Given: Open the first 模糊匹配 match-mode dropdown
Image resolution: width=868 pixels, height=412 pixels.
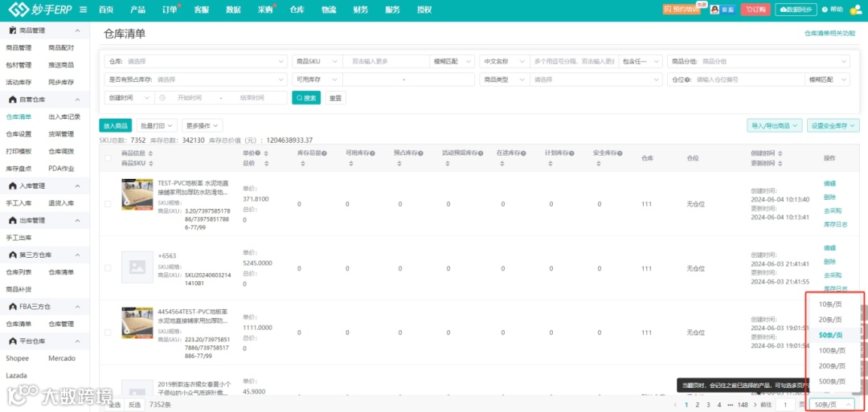Looking at the screenshot, I should pos(452,61).
